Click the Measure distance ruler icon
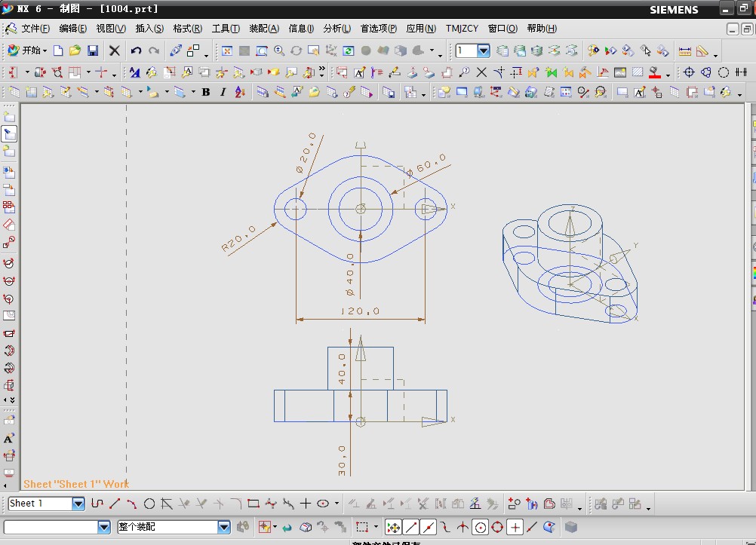The image size is (756, 545). point(685,51)
